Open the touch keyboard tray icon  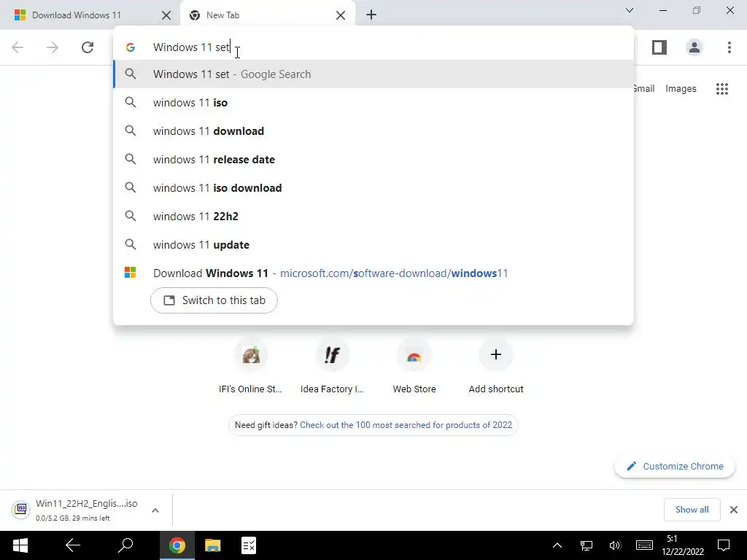pos(644,545)
